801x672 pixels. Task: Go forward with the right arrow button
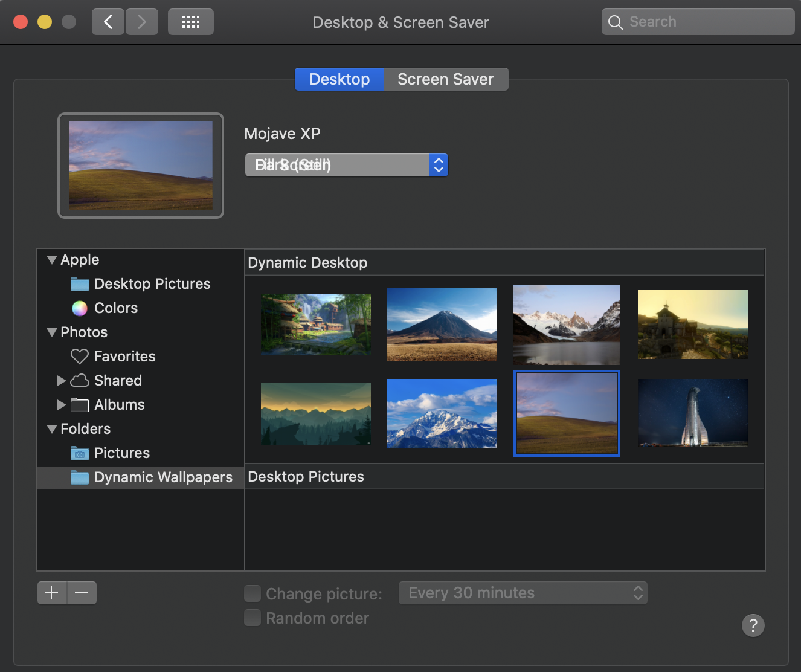click(142, 22)
